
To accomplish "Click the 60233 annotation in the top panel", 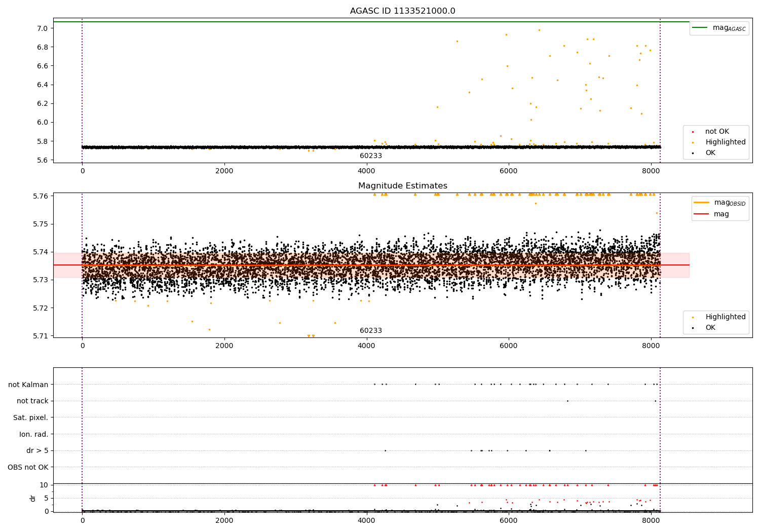I will point(371,156).
